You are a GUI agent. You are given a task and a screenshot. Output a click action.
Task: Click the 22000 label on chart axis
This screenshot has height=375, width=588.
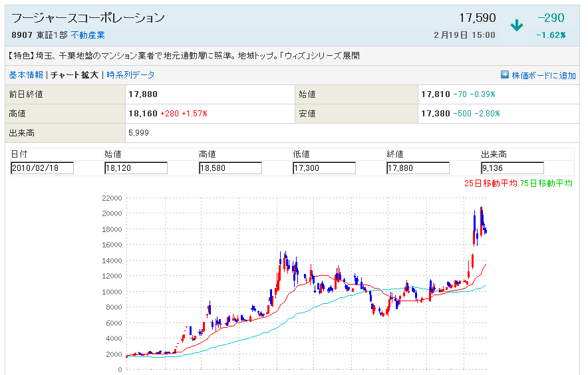pos(110,198)
